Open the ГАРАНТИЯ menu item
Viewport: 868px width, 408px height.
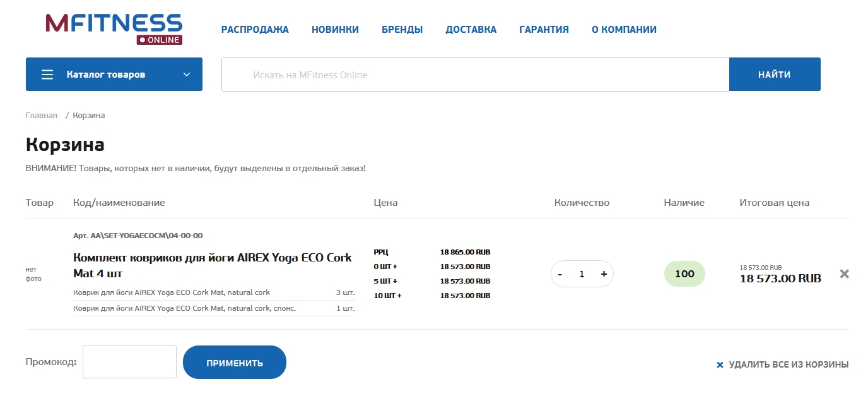(544, 30)
